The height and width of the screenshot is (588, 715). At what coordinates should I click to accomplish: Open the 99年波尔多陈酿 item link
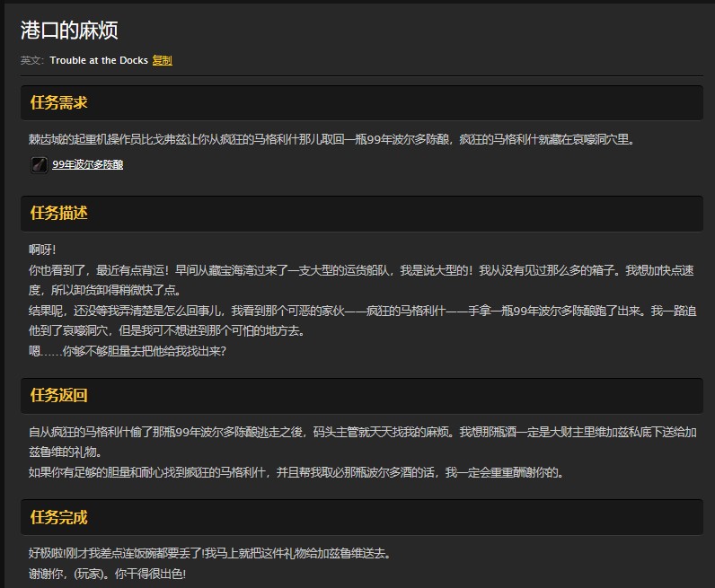coord(87,165)
